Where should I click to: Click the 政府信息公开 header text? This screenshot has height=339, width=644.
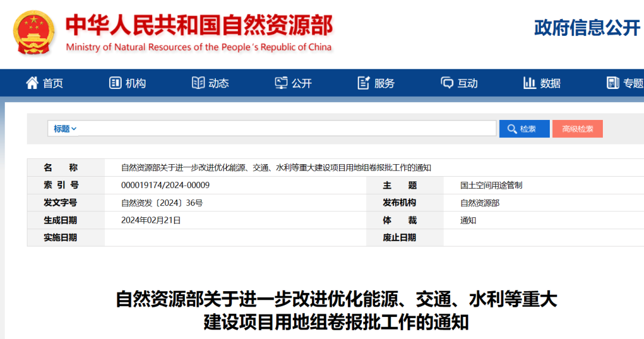pos(587,27)
